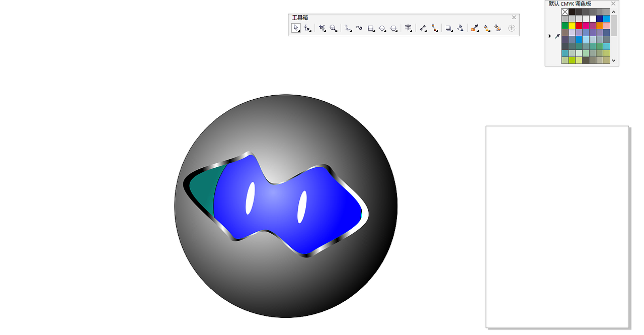The height and width of the screenshot is (335, 644).
Task: Apply the No Color (X) swatch
Action: tap(565, 12)
